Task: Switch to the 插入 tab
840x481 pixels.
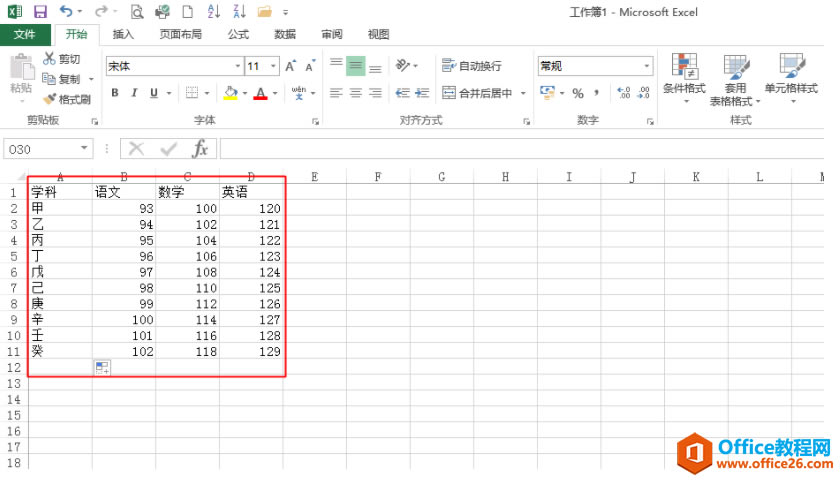Action: point(123,34)
